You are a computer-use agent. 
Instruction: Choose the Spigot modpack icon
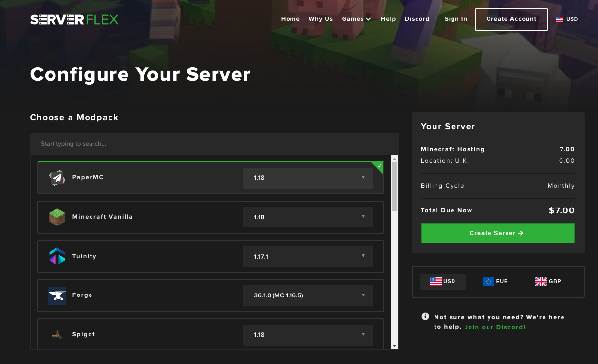57,334
